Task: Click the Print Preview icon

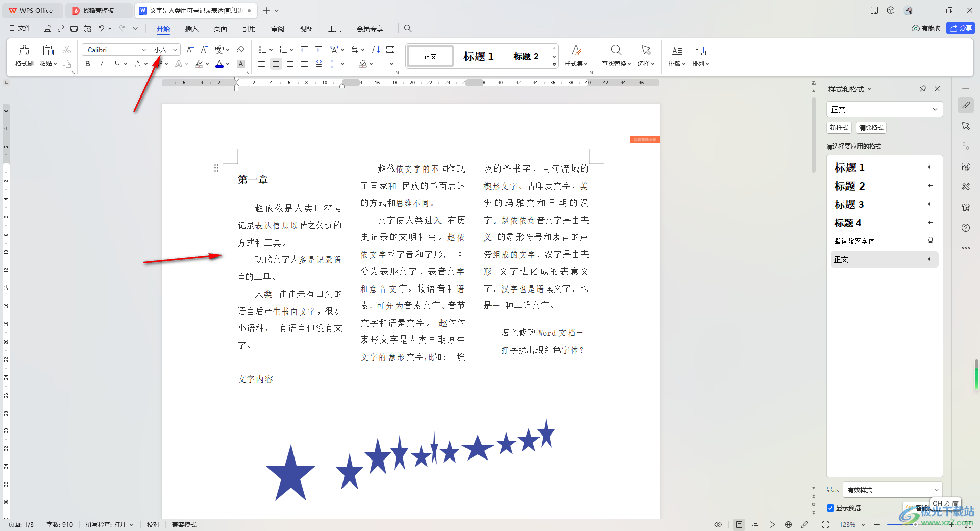Action: point(87,28)
